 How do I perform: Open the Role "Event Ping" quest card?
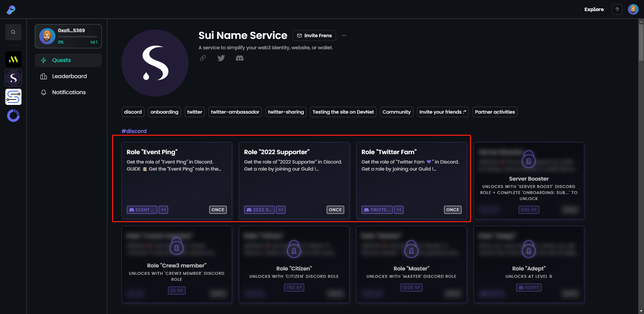pyautogui.click(x=177, y=181)
